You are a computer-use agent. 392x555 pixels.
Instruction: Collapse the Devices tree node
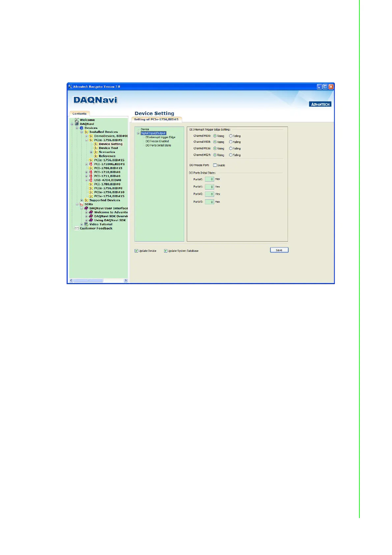(77, 128)
